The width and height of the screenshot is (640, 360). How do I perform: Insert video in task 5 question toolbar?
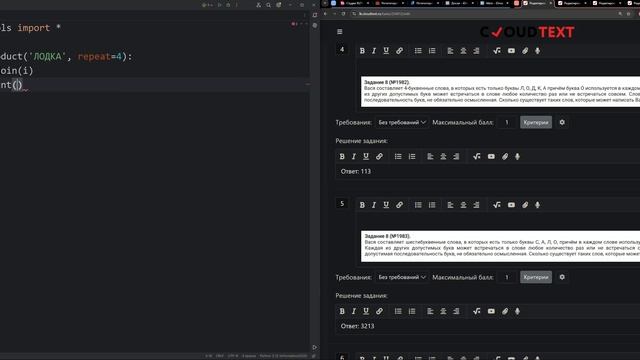(511, 205)
